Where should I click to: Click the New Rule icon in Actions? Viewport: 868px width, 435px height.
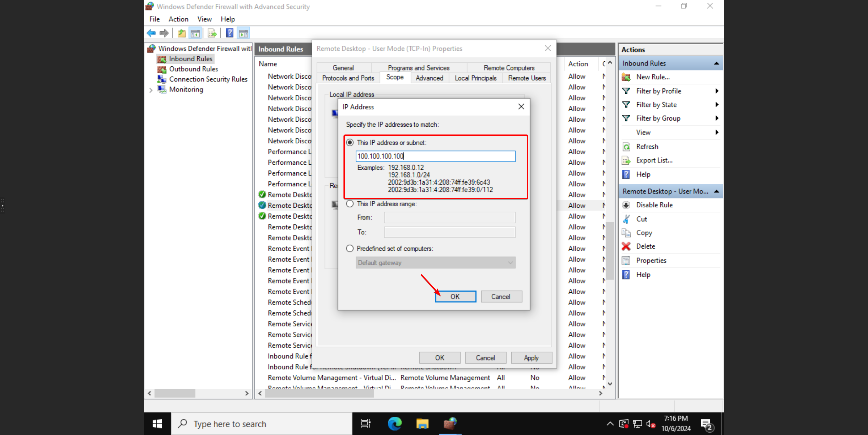point(626,77)
